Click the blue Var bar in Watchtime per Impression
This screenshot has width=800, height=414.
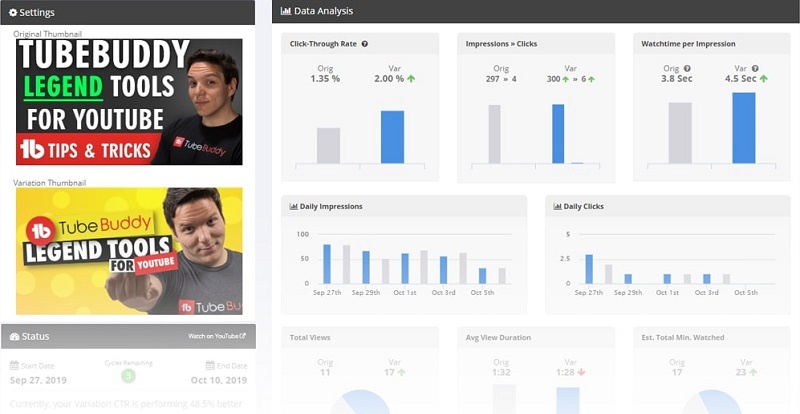point(744,128)
